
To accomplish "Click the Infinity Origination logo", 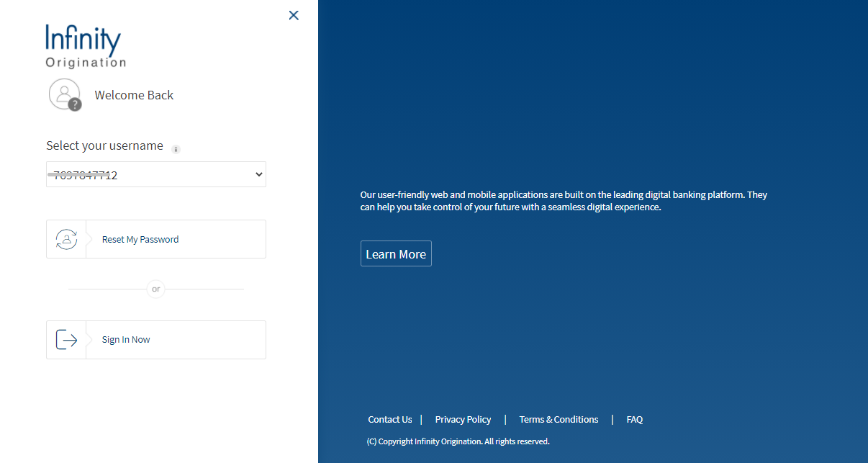I will pos(86,46).
